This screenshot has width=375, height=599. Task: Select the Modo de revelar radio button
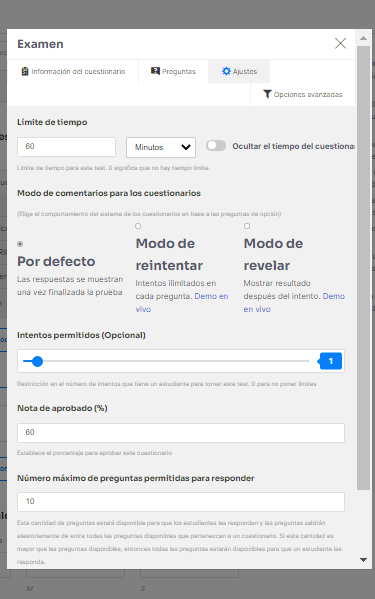click(x=247, y=226)
